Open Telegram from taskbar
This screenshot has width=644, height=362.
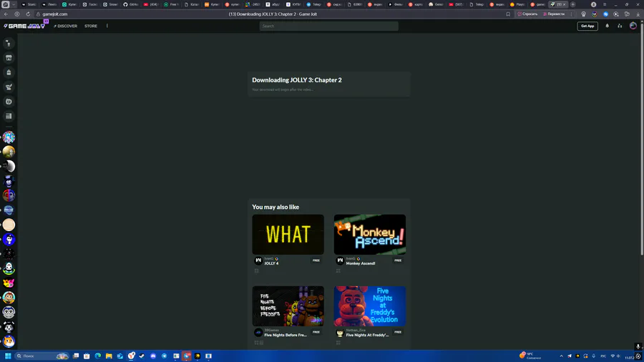pos(165,356)
